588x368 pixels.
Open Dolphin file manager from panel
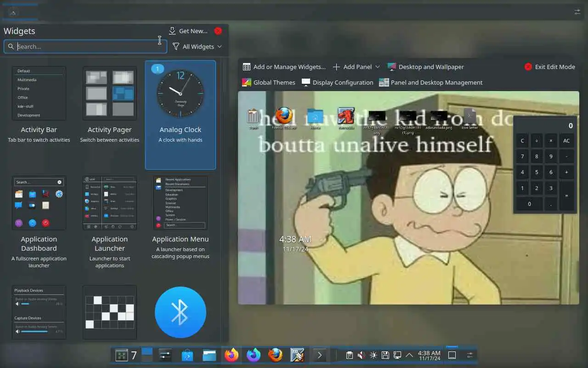(x=209, y=355)
